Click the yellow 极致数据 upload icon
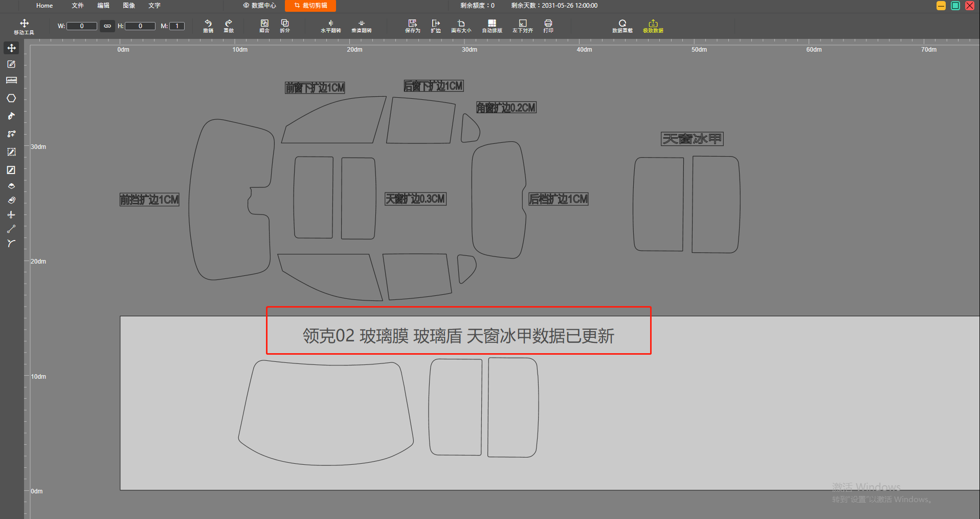This screenshot has width=980, height=519. 653,26
